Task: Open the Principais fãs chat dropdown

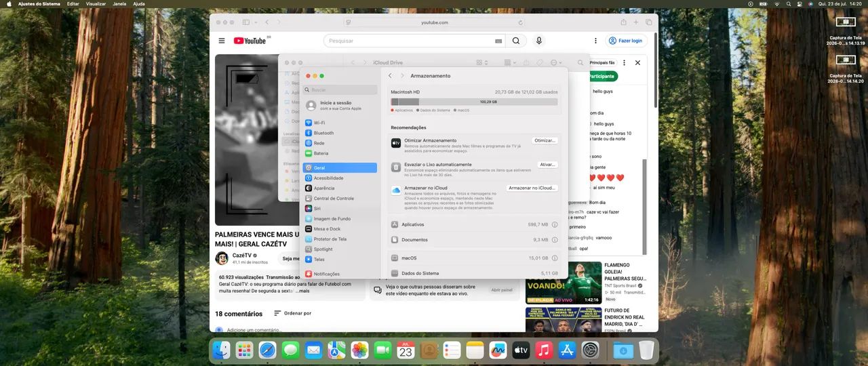Action: [x=602, y=62]
